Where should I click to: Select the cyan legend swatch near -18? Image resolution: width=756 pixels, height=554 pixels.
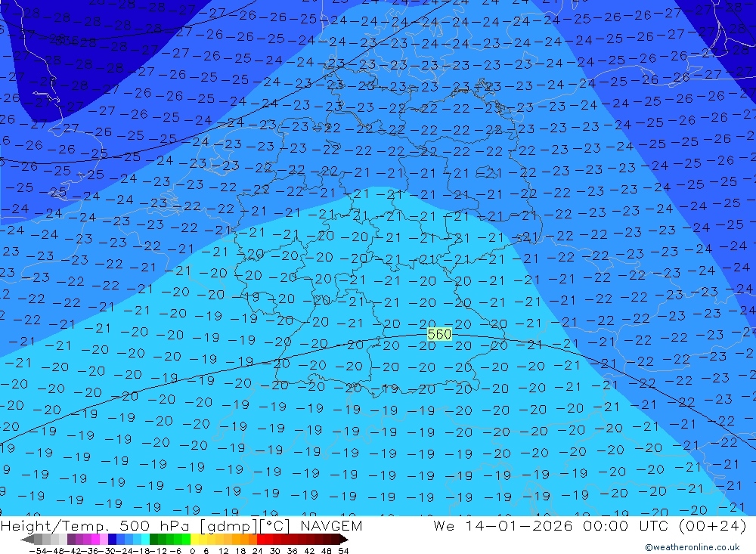click(145, 540)
